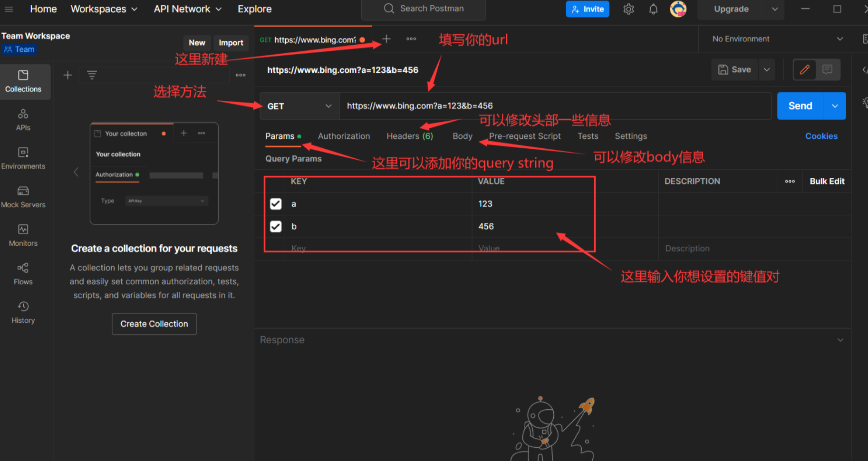Image resolution: width=868 pixels, height=461 pixels.
Task: Click the New button
Action: (197, 43)
